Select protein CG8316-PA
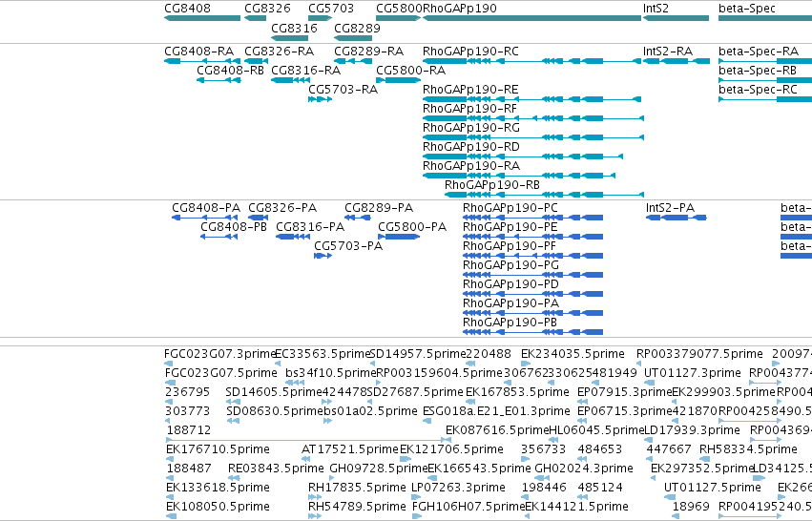This screenshot has width=812, height=521. [x=293, y=238]
